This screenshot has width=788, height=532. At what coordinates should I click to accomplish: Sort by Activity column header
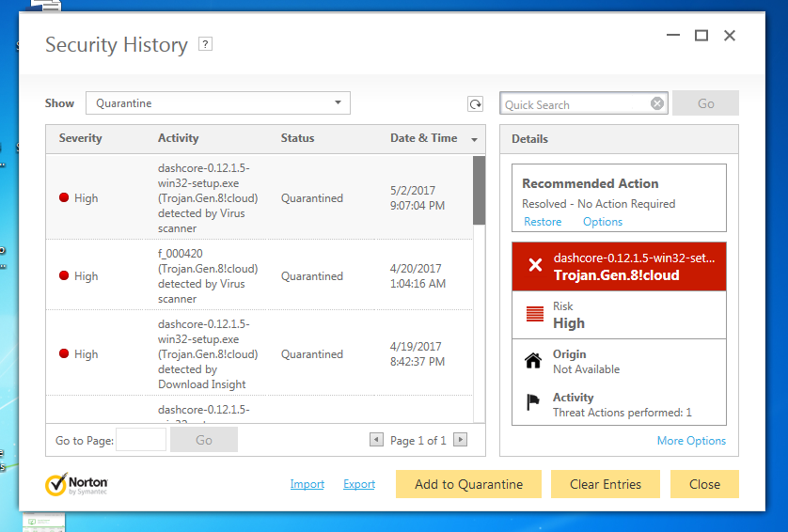178,138
